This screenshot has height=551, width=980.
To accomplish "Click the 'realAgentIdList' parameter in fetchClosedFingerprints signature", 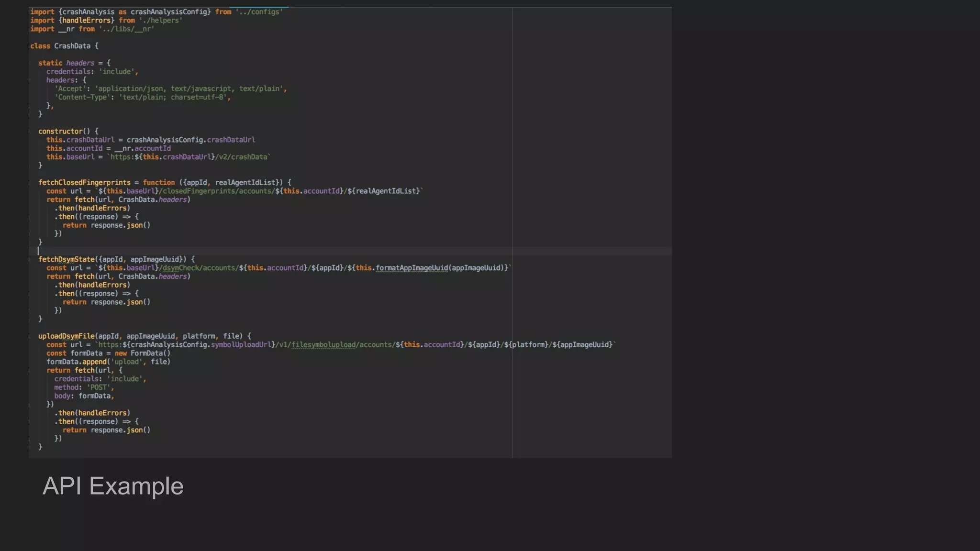I will tap(245, 183).
